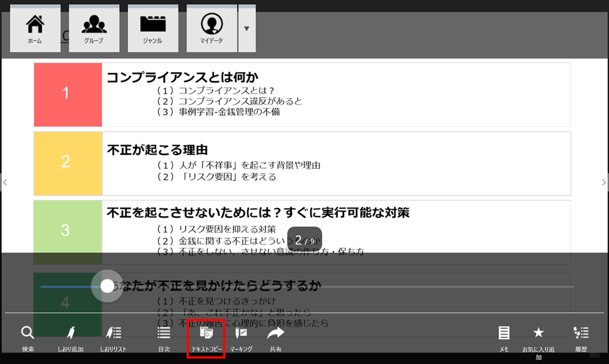
Task: Click the page slider's round handle
Action: pos(107,286)
